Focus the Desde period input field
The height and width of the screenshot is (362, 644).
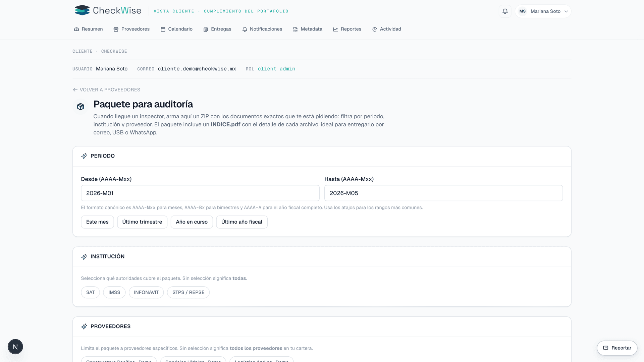click(x=200, y=193)
